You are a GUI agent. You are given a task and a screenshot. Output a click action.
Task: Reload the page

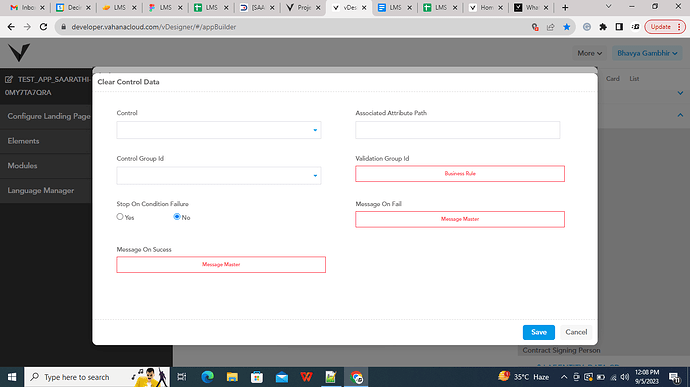click(43, 27)
